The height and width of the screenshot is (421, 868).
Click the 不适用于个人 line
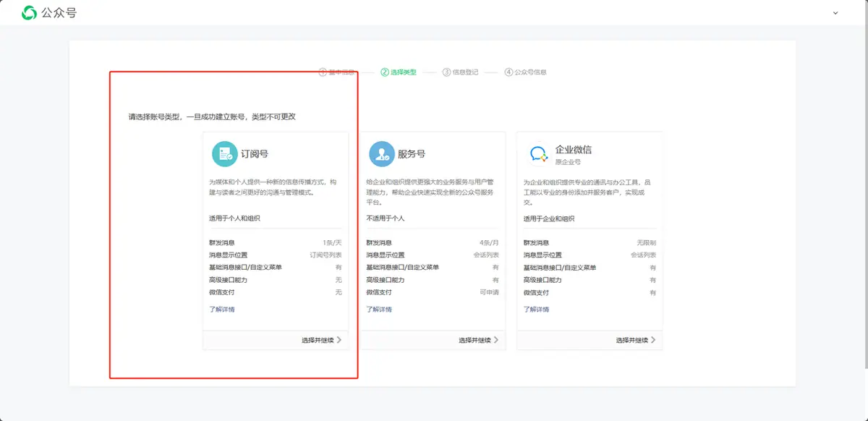coord(386,218)
